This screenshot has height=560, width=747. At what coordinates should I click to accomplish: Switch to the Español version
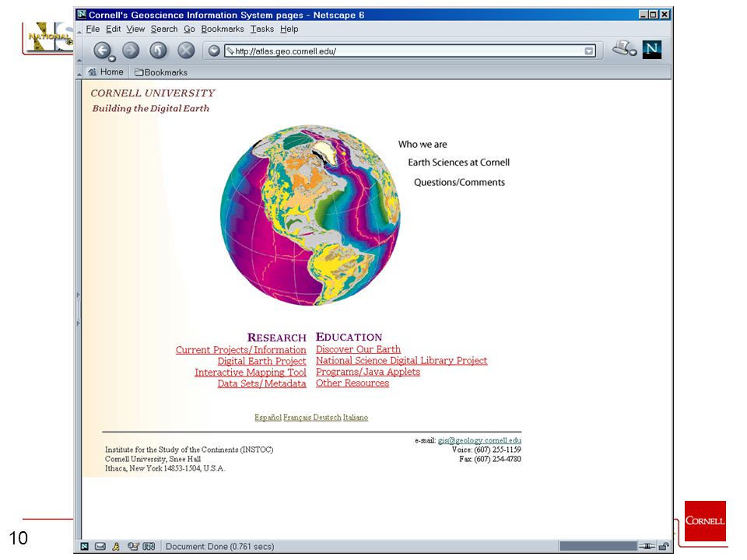pyautogui.click(x=268, y=418)
